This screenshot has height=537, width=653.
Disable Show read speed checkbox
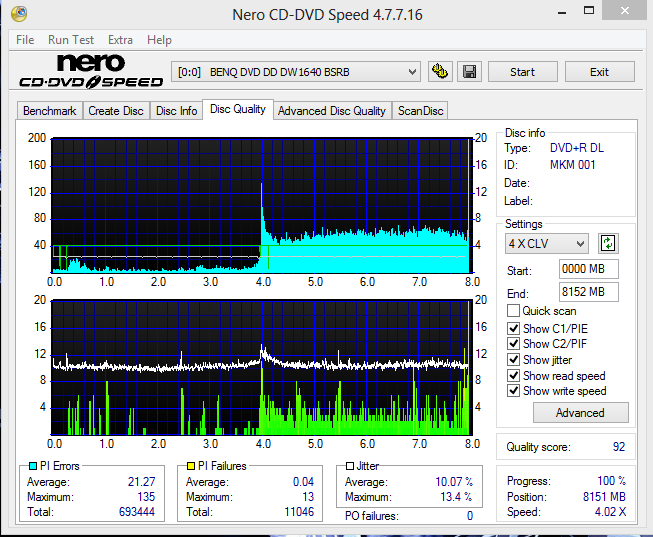pyautogui.click(x=514, y=375)
